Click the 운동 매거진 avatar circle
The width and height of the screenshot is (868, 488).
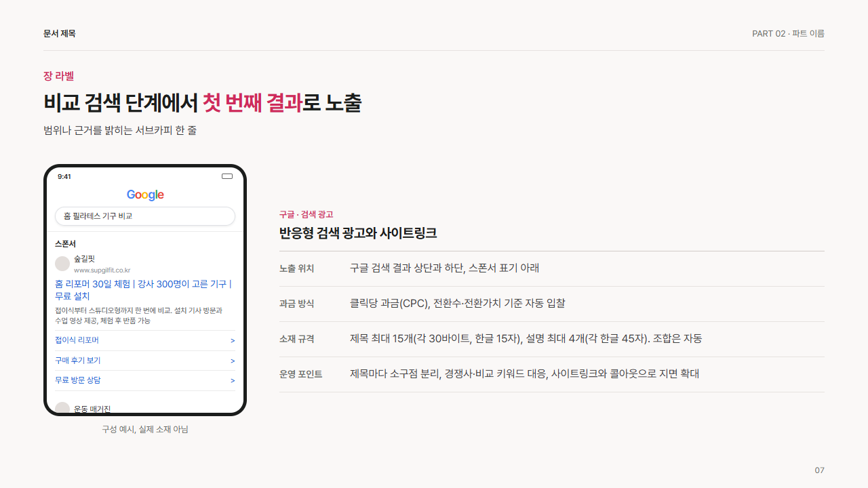pos(62,407)
